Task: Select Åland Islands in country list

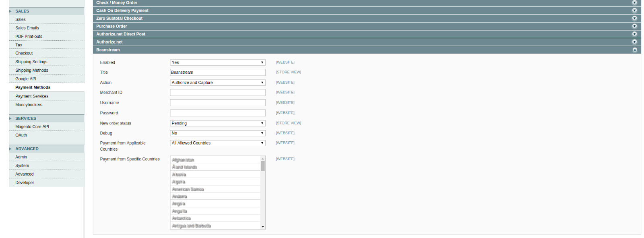Action: pos(215,167)
